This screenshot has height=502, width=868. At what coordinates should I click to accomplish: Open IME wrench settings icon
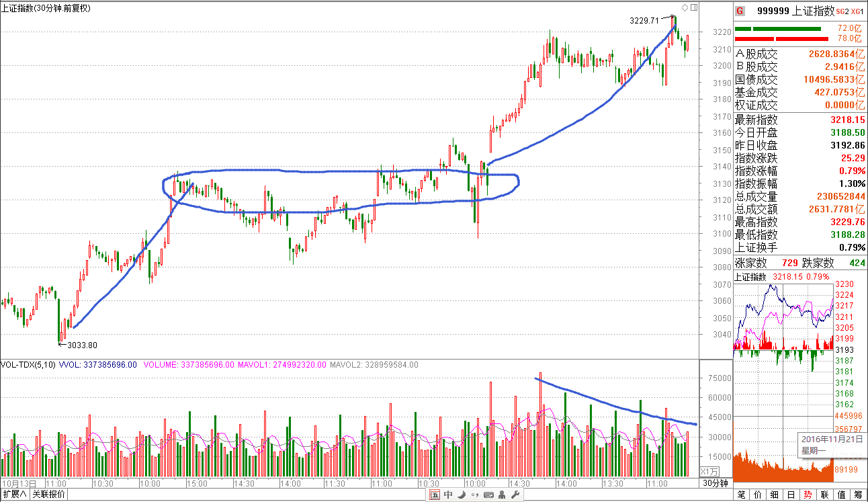(515, 495)
